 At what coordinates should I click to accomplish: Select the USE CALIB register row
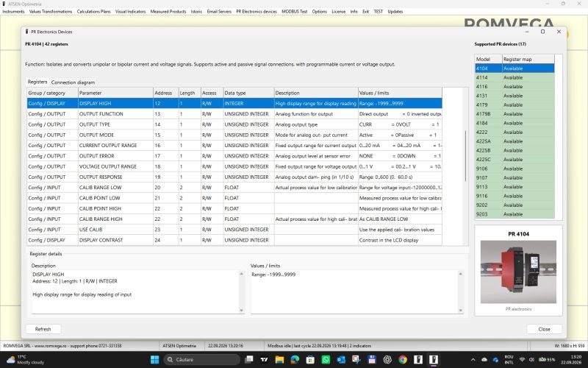tap(234, 230)
